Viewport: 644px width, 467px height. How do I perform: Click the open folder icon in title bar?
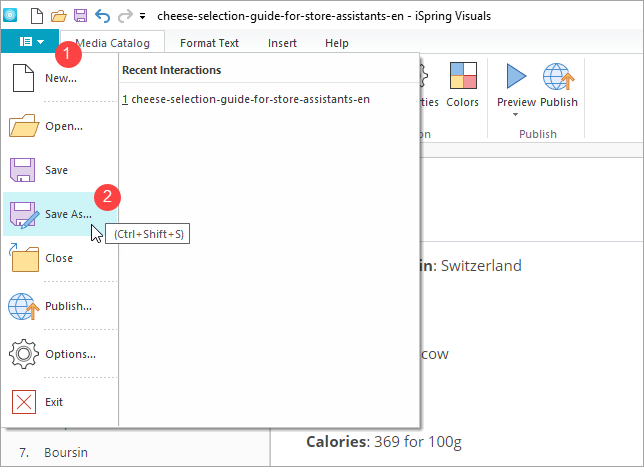[59, 16]
